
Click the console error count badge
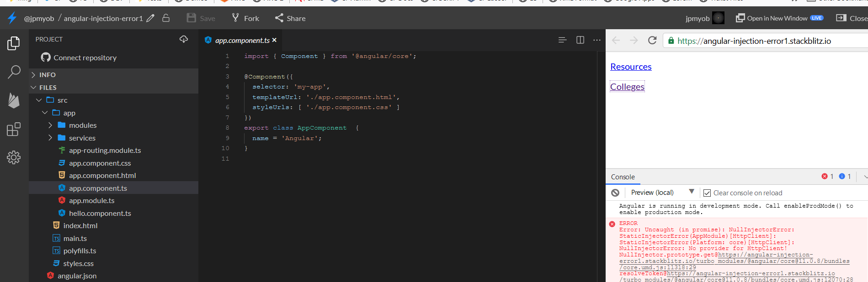click(828, 176)
